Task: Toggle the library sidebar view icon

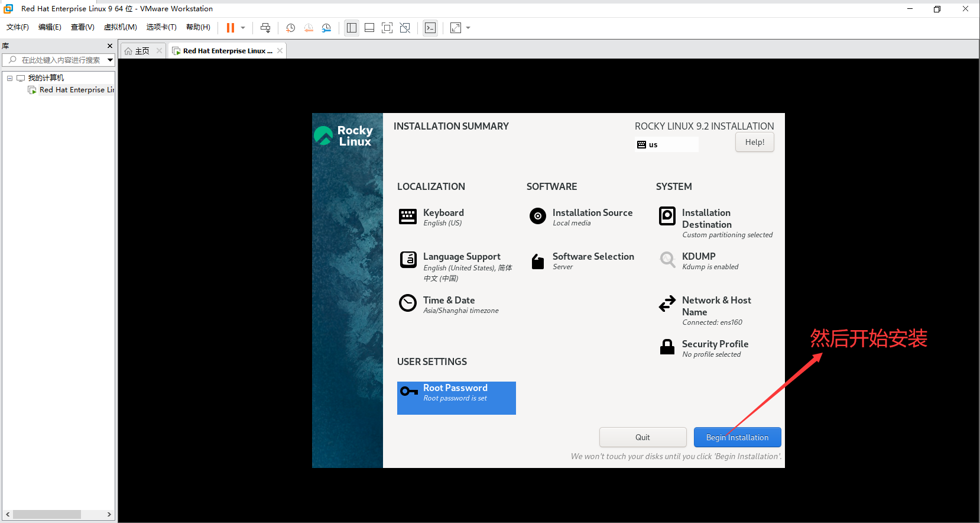Action: [x=352, y=28]
